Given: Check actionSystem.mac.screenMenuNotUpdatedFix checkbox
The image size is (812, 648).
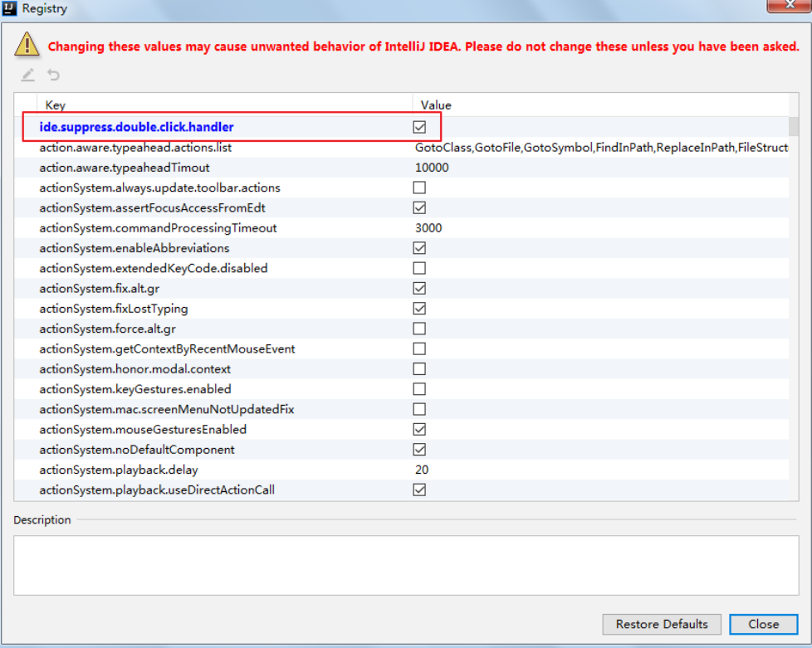Looking at the screenshot, I should point(419,409).
